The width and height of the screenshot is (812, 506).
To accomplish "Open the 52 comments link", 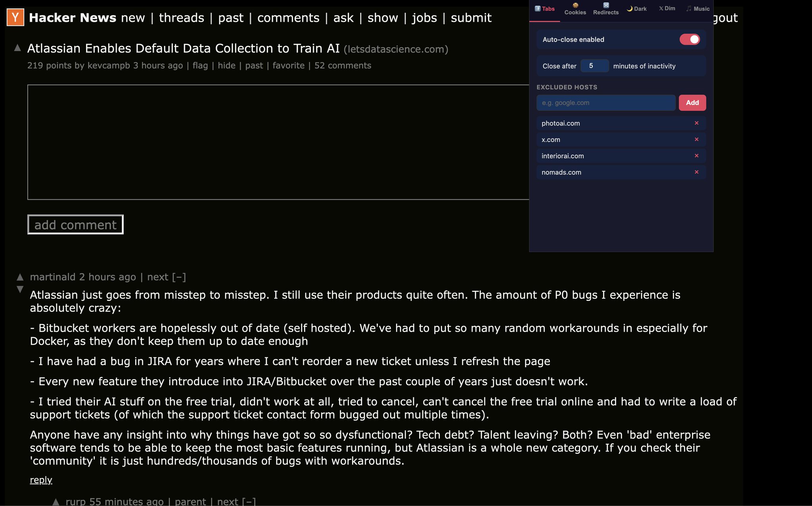I will [343, 65].
